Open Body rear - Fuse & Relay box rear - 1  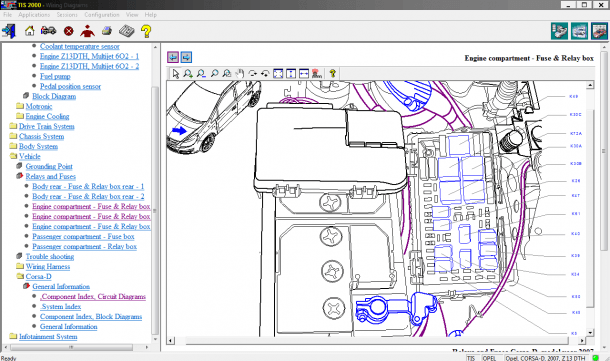pos(88,186)
